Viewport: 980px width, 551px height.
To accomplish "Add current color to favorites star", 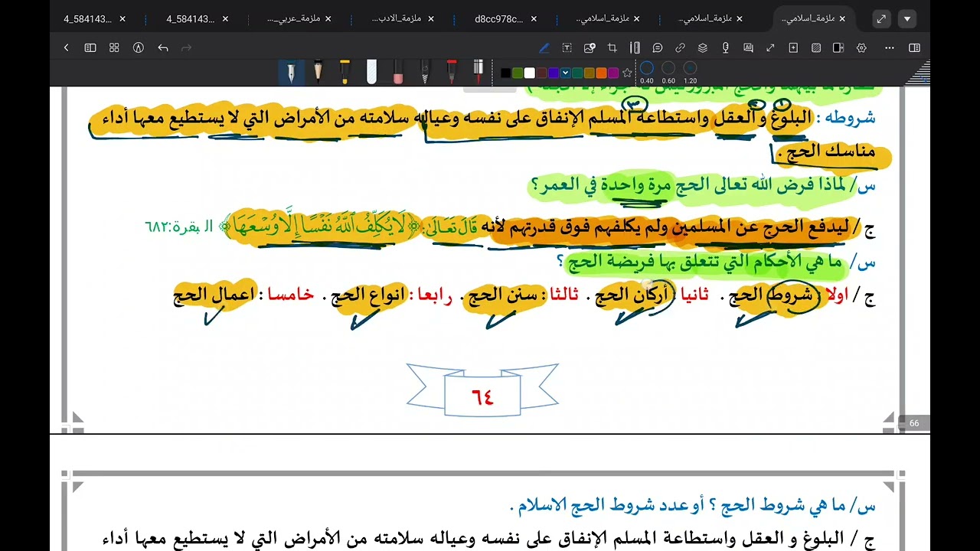I will 627,73.
